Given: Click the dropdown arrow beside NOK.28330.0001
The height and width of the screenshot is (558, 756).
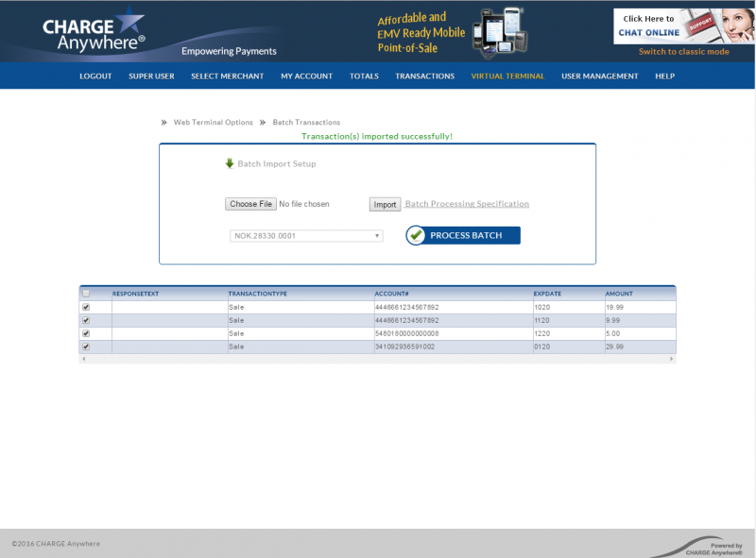Looking at the screenshot, I should click(375, 235).
